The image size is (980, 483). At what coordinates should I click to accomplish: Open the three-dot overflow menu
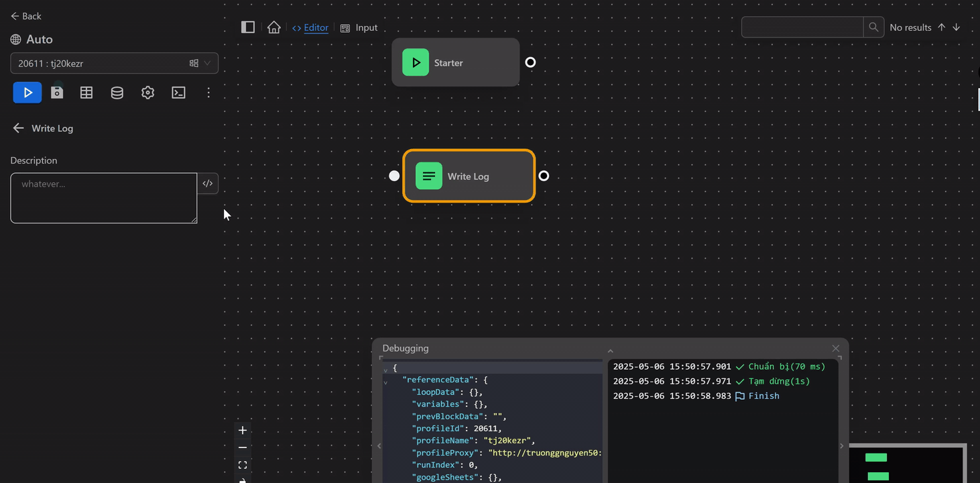click(208, 92)
